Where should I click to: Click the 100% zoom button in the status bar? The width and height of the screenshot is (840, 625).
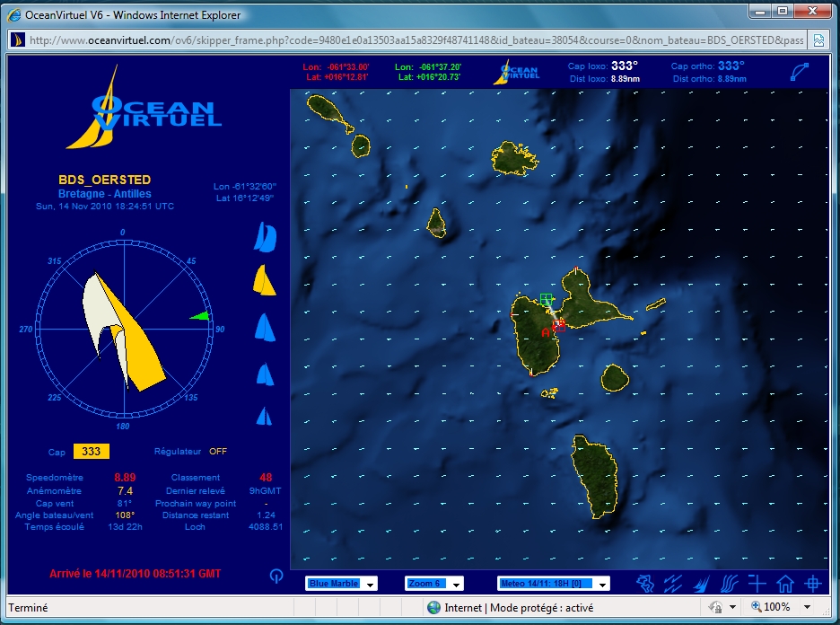[771, 607]
